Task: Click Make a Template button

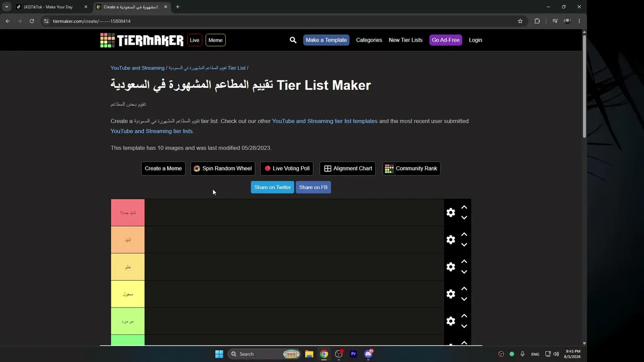Action: (x=326, y=40)
